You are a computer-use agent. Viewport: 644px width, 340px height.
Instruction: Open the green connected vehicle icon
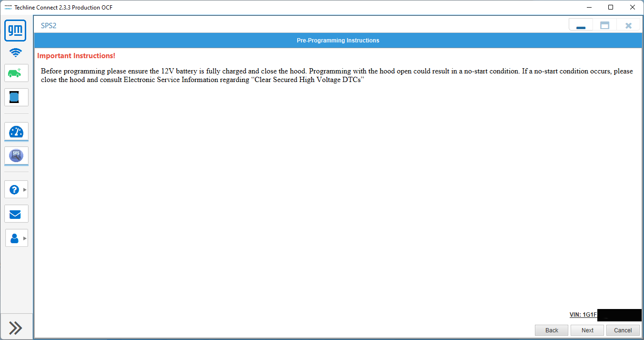coord(16,73)
